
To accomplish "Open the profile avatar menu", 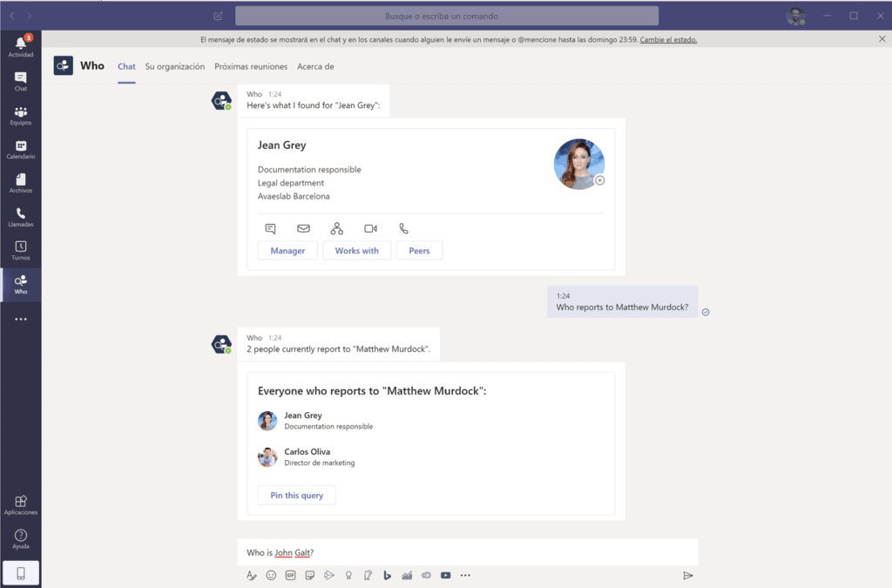I will click(794, 16).
